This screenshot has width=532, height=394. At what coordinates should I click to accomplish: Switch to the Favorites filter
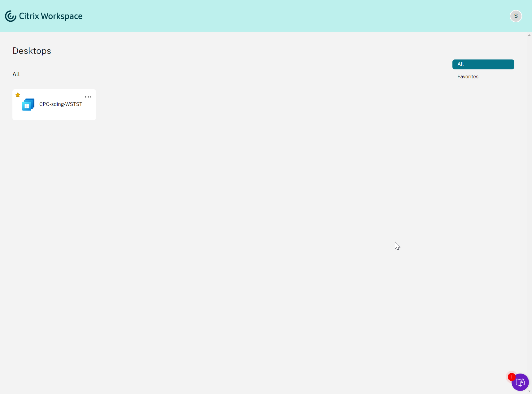468,77
